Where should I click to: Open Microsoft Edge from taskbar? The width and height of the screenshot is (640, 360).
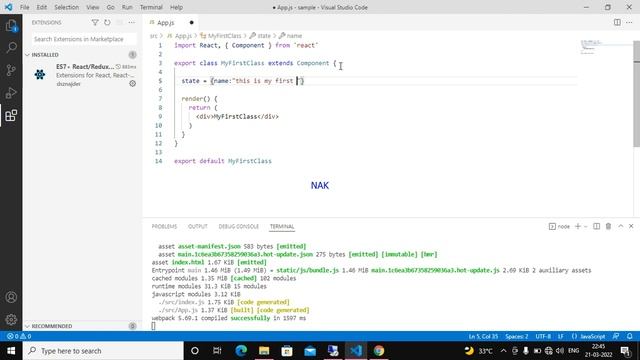(241, 351)
